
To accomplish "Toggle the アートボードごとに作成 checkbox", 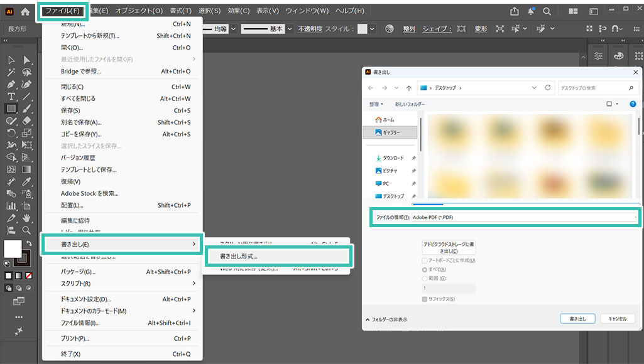I will pos(425,260).
